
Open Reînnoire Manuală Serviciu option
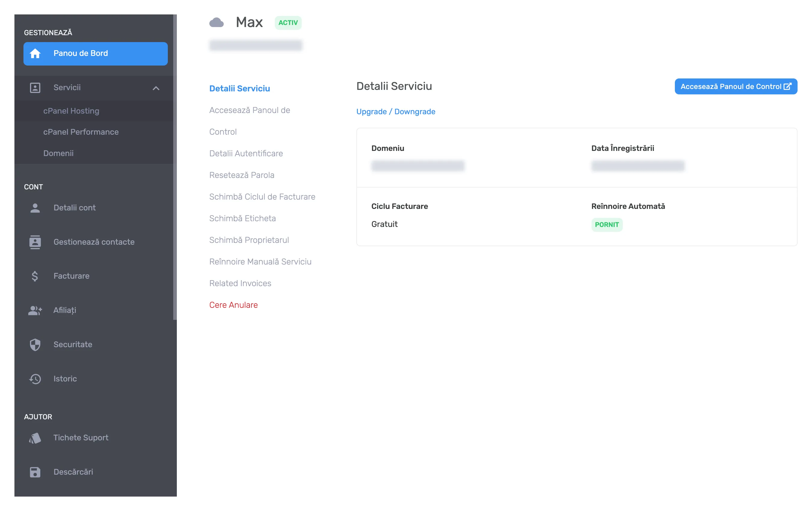point(260,262)
